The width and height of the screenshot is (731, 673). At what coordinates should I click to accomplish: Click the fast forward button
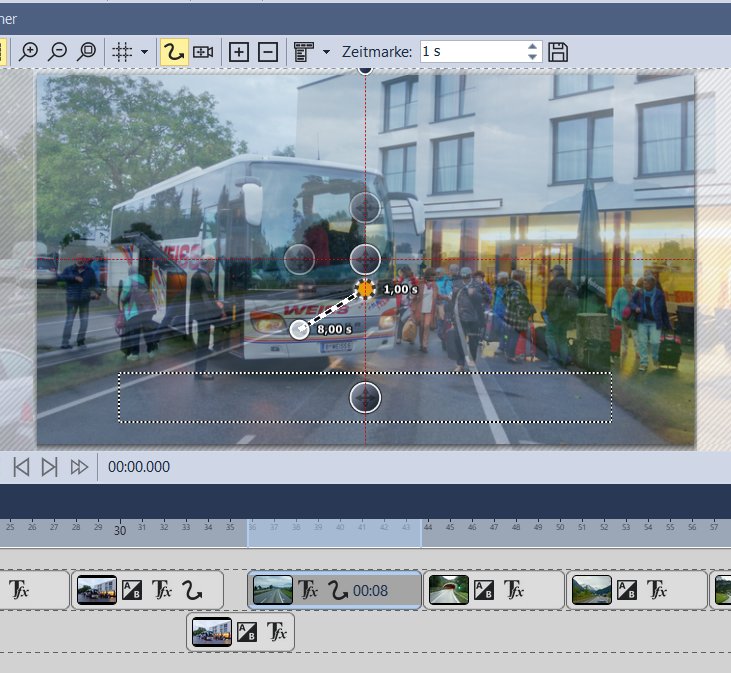tap(79, 466)
